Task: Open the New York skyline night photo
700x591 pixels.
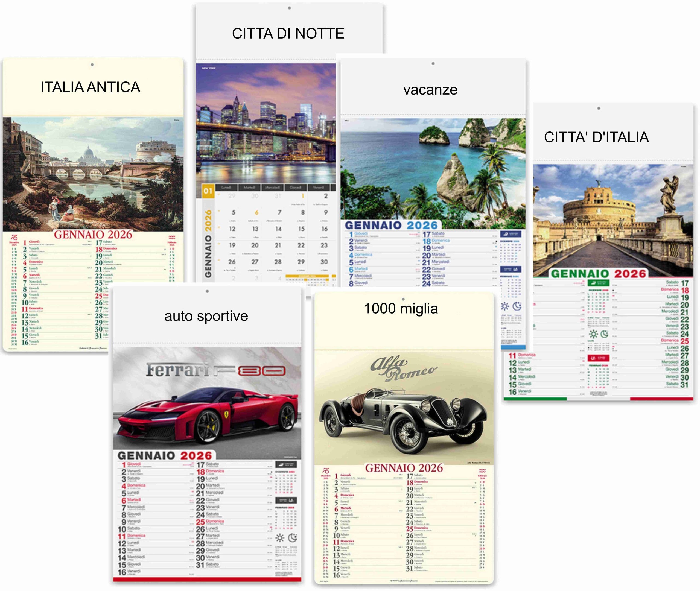Action: pos(266,123)
